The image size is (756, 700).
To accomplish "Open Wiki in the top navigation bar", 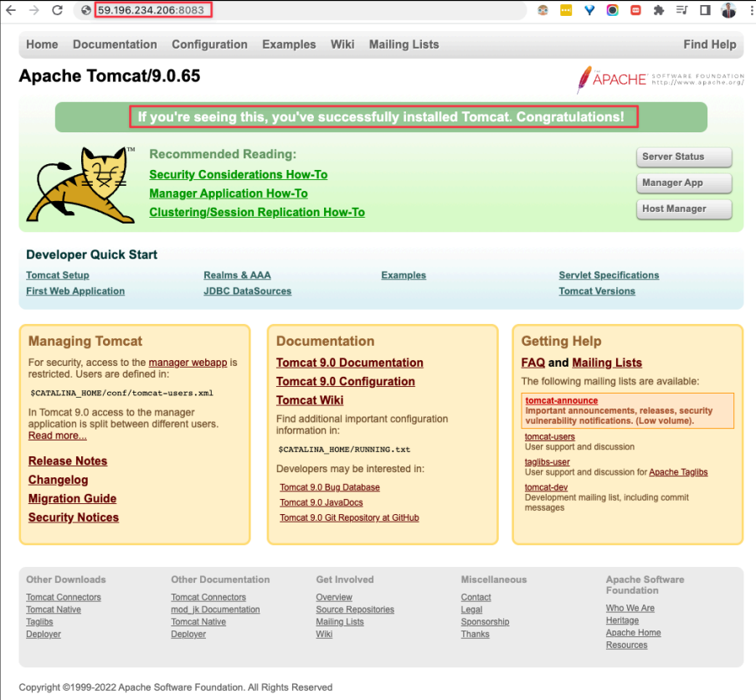I will (342, 44).
